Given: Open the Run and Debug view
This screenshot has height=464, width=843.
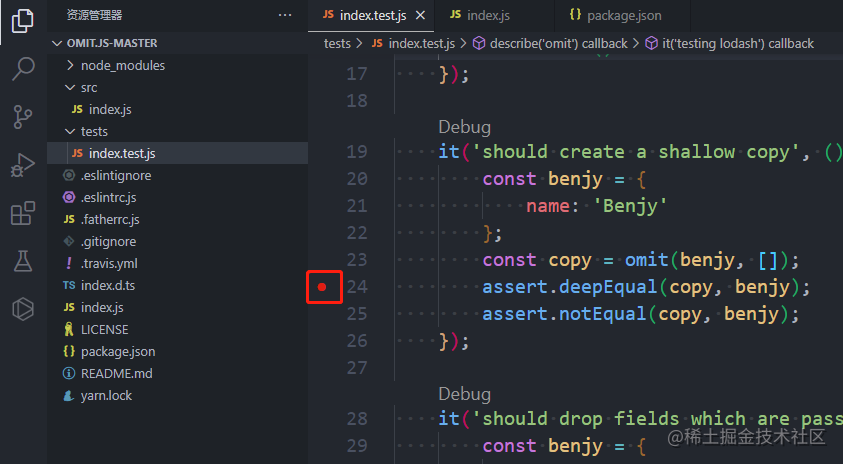Looking at the screenshot, I should click(x=23, y=165).
